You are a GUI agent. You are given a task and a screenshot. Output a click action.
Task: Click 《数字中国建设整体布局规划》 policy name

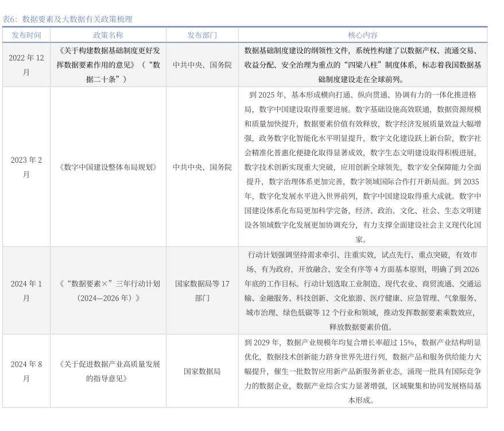pos(108,167)
